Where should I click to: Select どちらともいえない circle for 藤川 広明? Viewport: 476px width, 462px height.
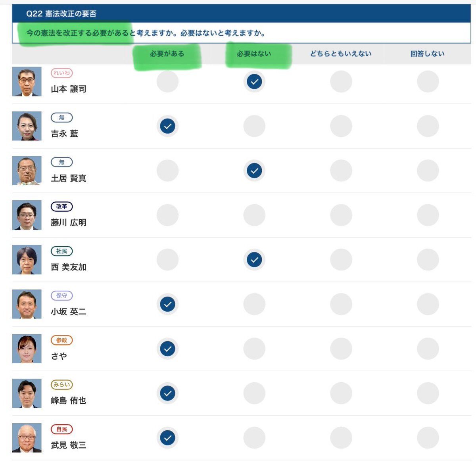click(x=341, y=215)
